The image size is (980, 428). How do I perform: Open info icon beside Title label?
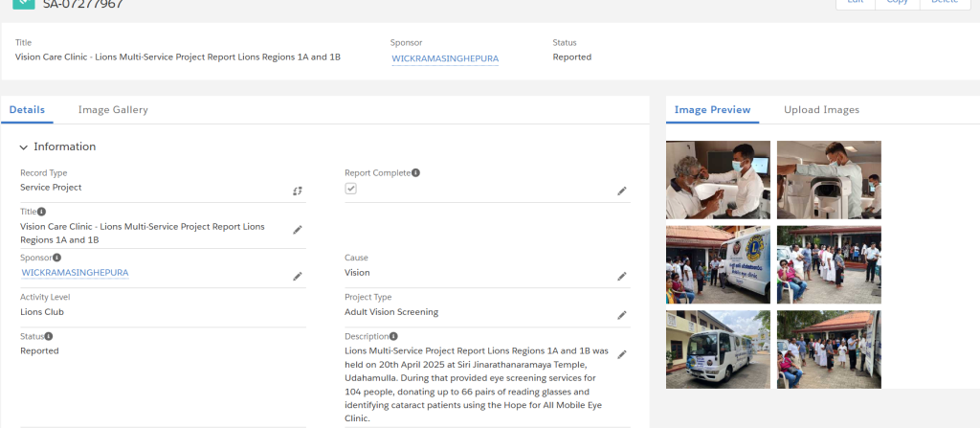(x=41, y=212)
